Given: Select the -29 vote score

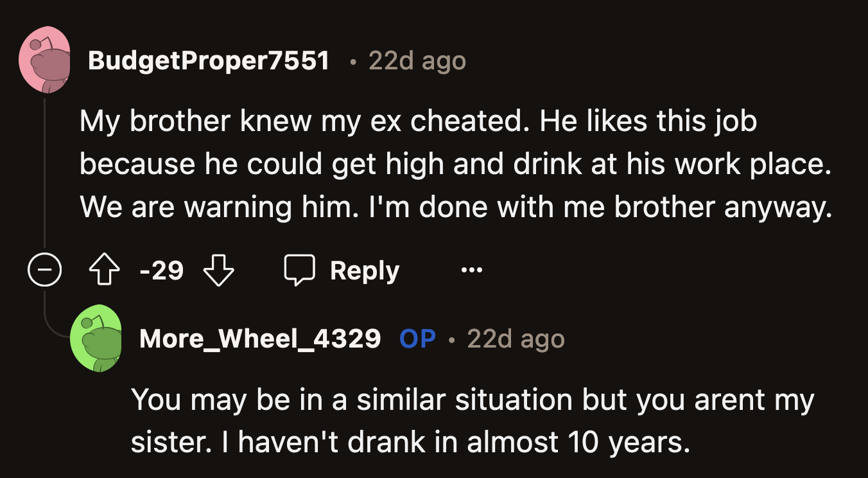Looking at the screenshot, I should (162, 270).
